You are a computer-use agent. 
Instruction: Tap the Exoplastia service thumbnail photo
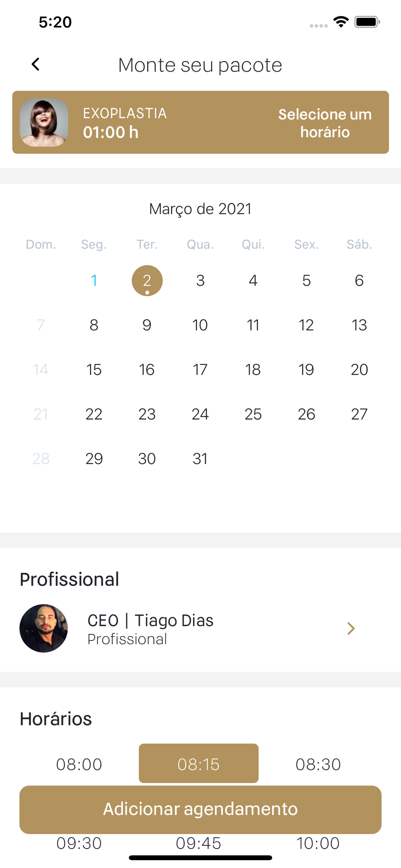pos(44,122)
